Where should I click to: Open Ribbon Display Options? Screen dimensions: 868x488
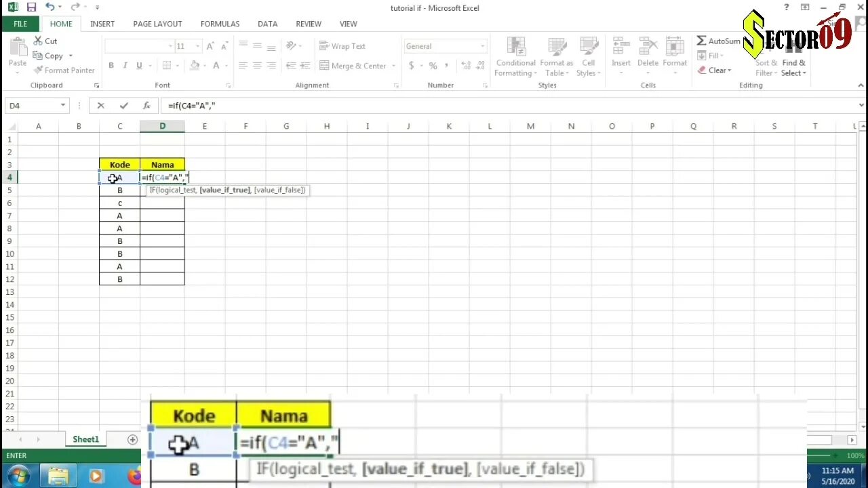(x=805, y=7)
